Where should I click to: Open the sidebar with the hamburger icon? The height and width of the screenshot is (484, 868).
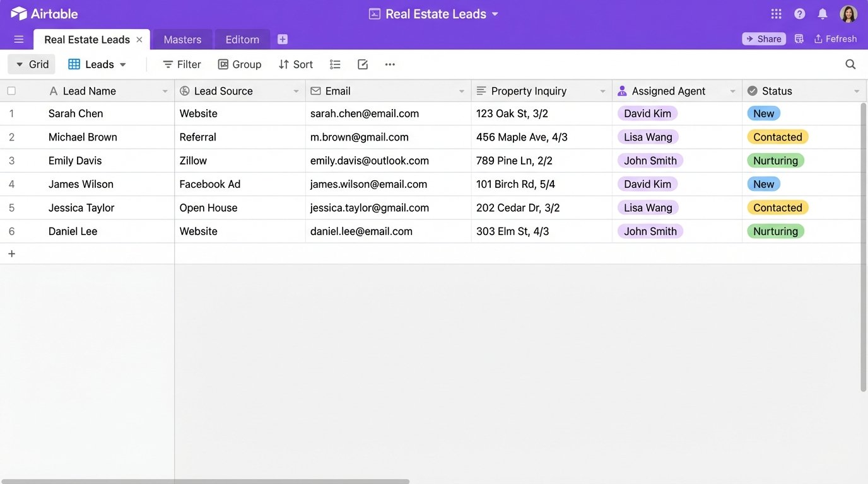pos(18,38)
